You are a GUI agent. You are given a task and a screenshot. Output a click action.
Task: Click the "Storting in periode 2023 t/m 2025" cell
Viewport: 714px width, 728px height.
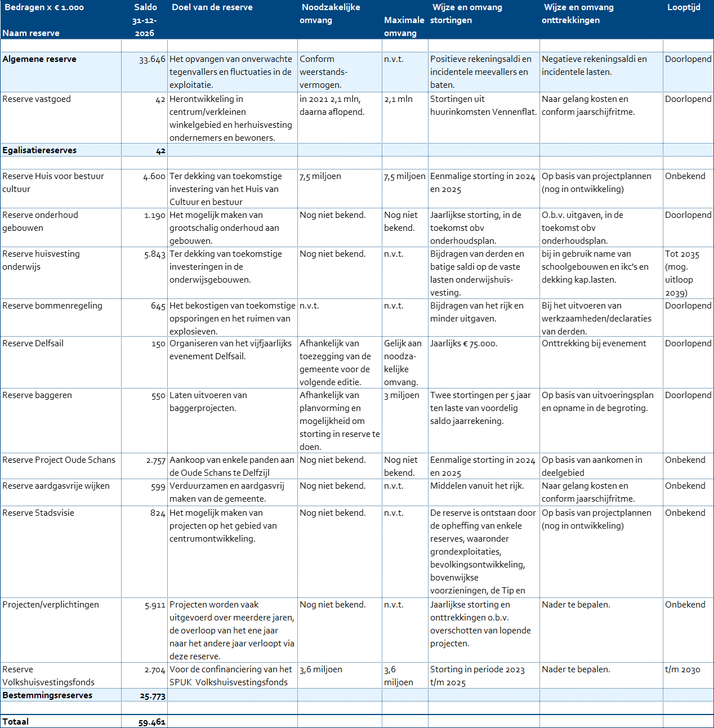pos(478,676)
